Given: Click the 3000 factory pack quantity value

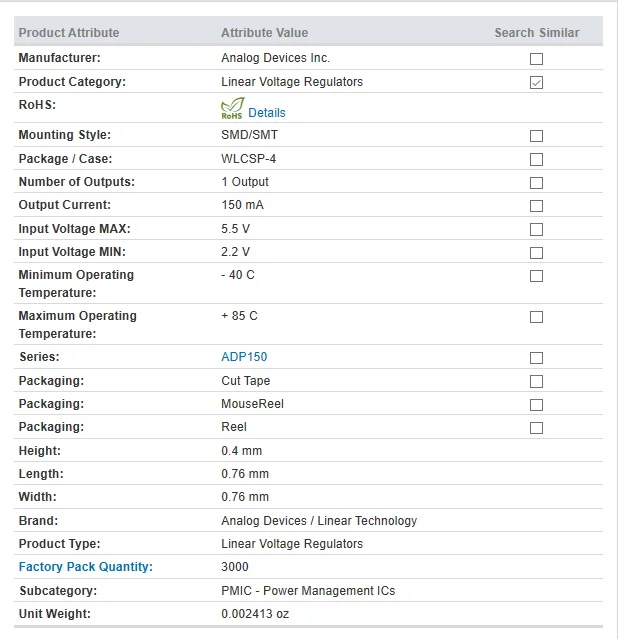Looking at the screenshot, I should pyautogui.click(x=235, y=567).
